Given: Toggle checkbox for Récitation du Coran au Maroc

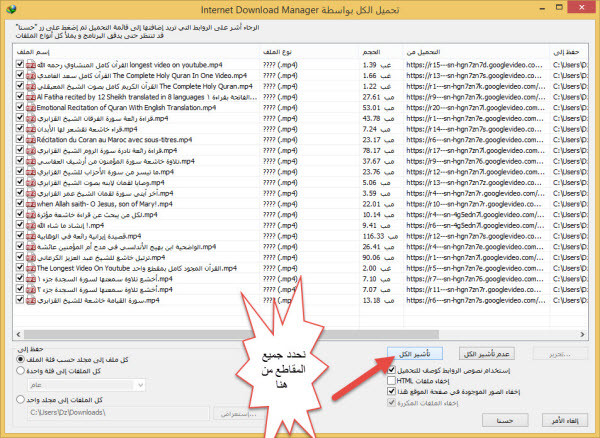Looking at the screenshot, I should tap(20, 139).
